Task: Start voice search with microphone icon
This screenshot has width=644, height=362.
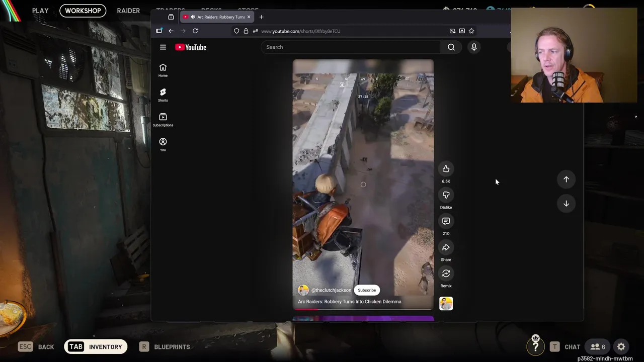Action: (x=474, y=47)
